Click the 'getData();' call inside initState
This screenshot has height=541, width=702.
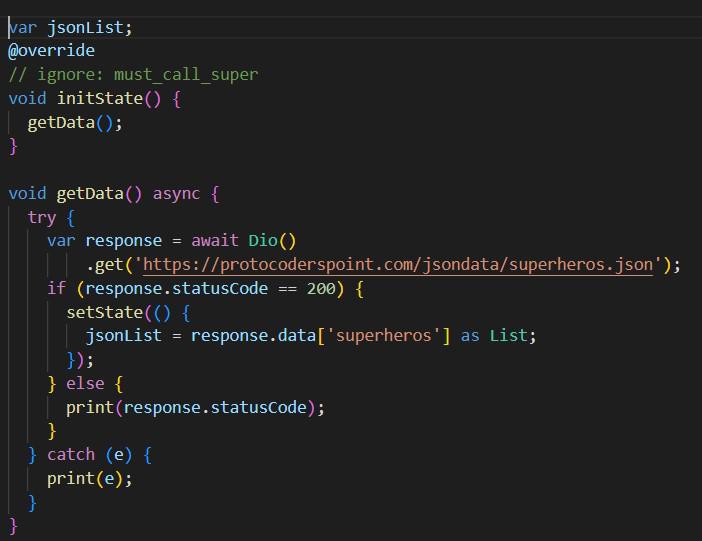point(75,122)
